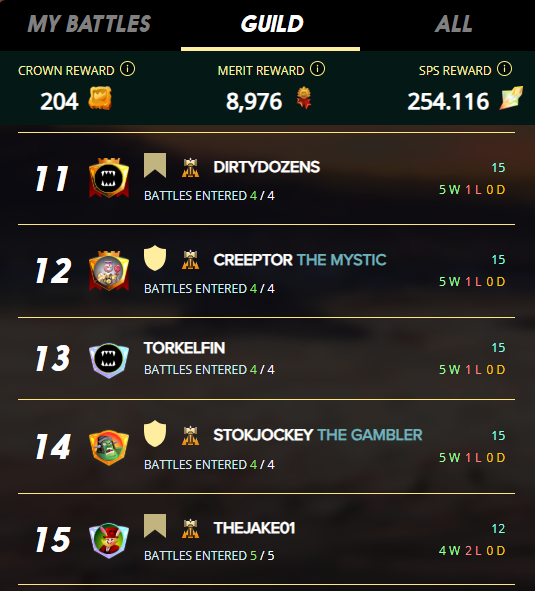This screenshot has width=535, height=591.
Task: Click the tower icon beside DIRTYDOZENS
Action: pyautogui.click(x=190, y=168)
